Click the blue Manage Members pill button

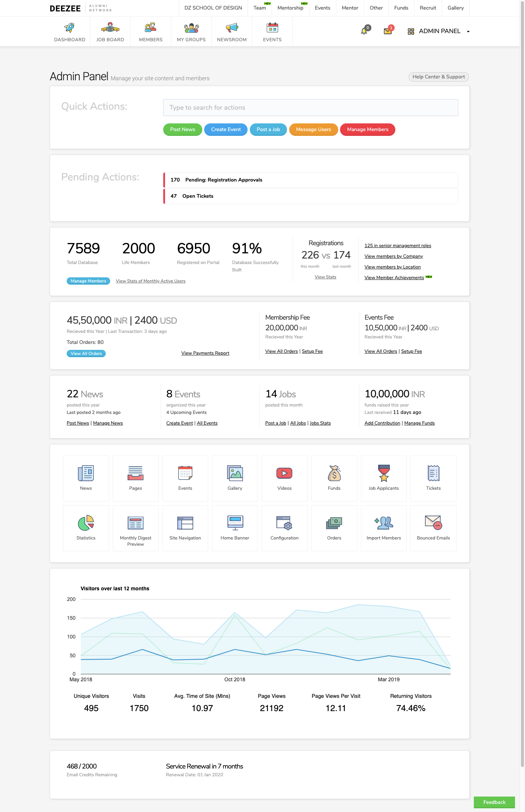click(x=88, y=281)
